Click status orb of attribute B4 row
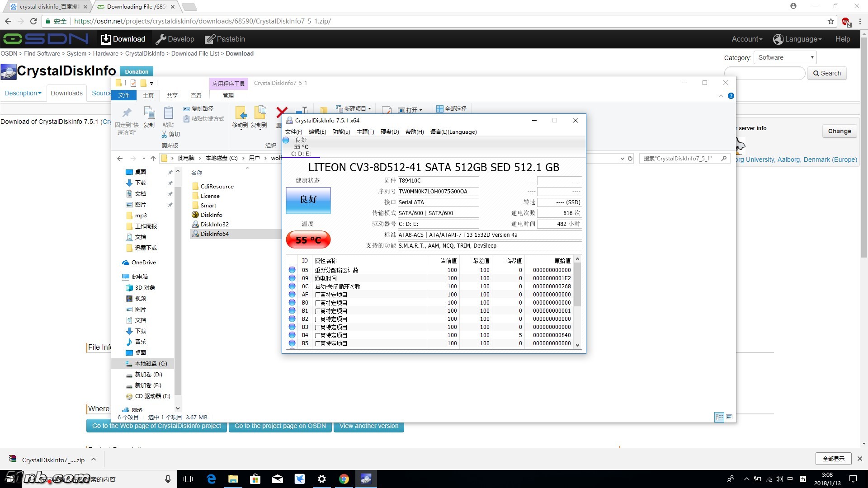Screen dimensions: 868x488 pos(292,335)
